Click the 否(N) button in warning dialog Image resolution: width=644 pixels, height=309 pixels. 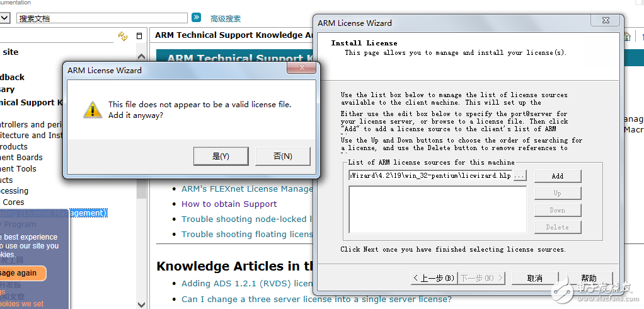tap(282, 156)
